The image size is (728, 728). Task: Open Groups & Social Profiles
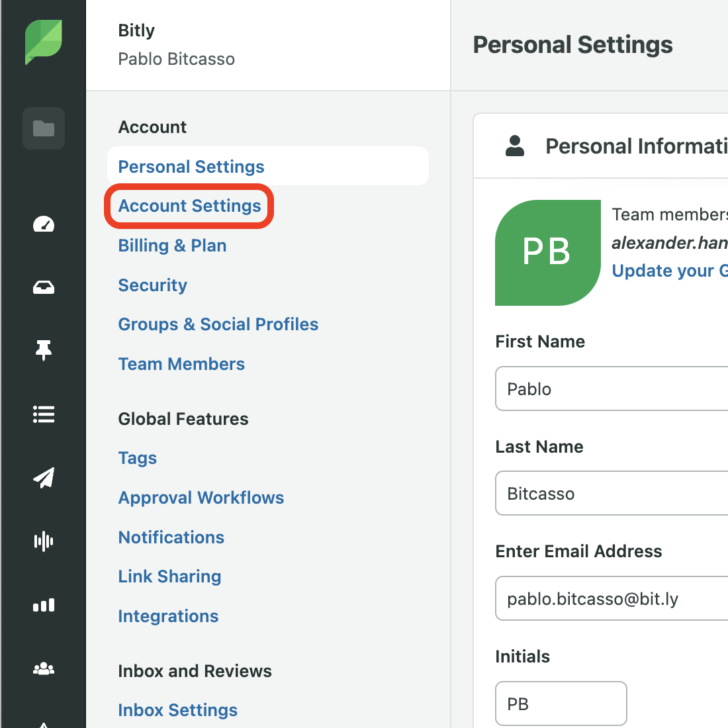pyautogui.click(x=218, y=324)
